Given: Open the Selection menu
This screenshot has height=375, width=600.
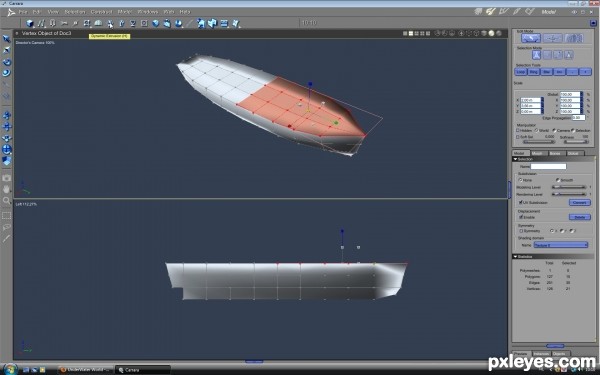Looking at the screenshot, I should (x=75, y=12).
